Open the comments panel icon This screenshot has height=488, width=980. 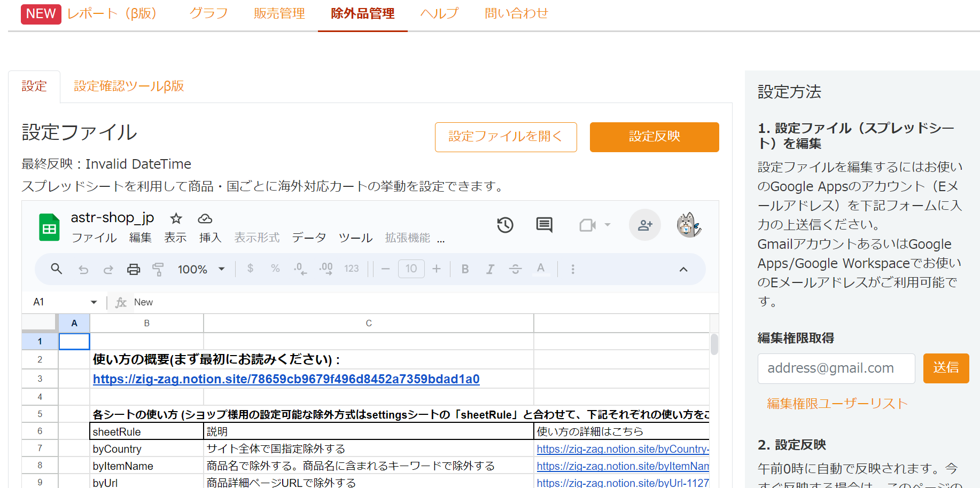545,225
